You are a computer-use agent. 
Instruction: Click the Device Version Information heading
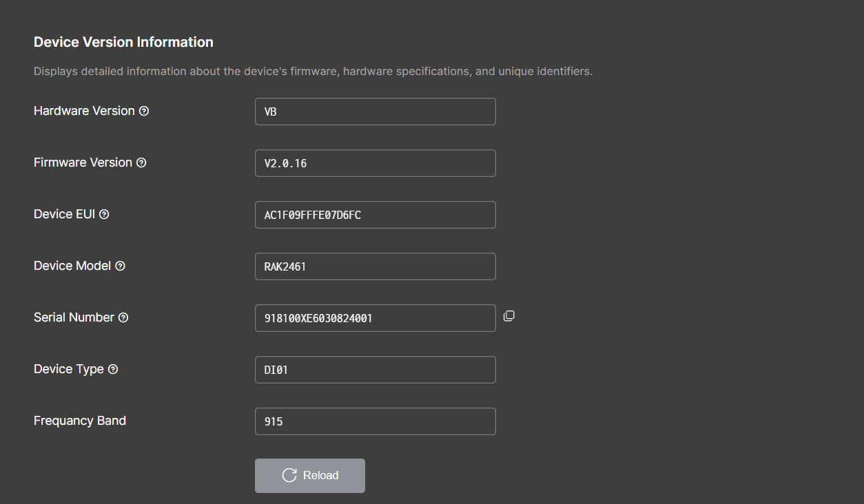click(x=123, y=42)
